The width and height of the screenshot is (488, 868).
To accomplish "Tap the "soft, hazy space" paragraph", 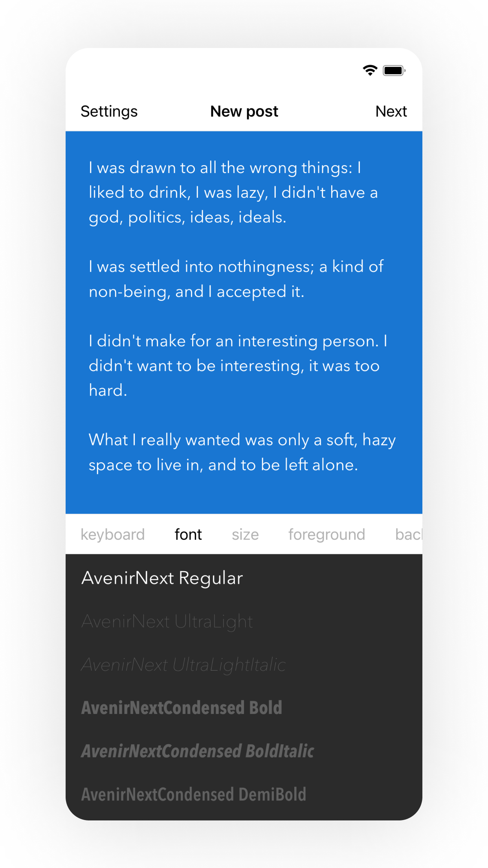I will [242, 452].
